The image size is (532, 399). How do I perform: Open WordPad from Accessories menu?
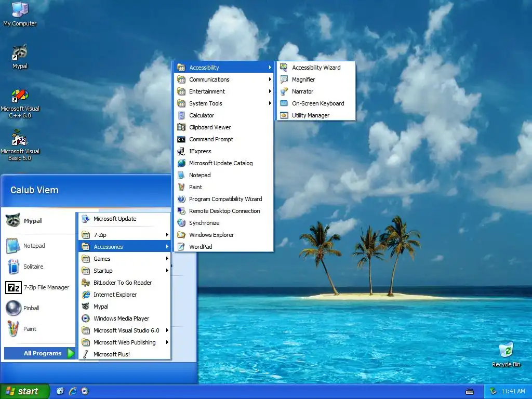pyautogui.click(x=223, y=247)
